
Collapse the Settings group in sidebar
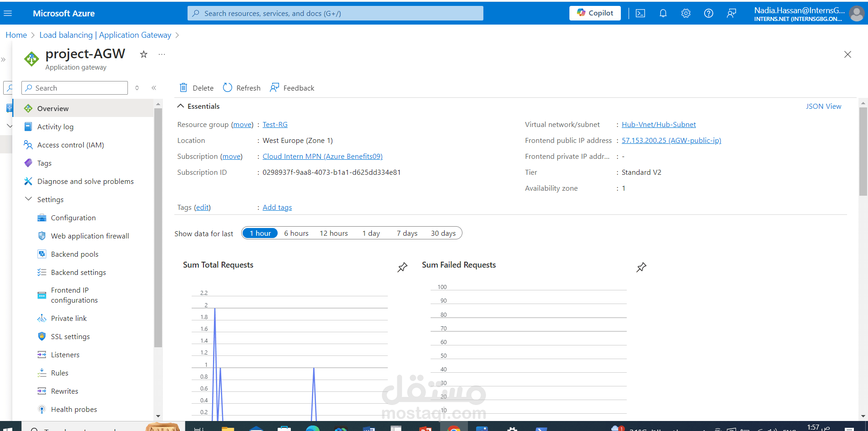[x=29, y=199]
